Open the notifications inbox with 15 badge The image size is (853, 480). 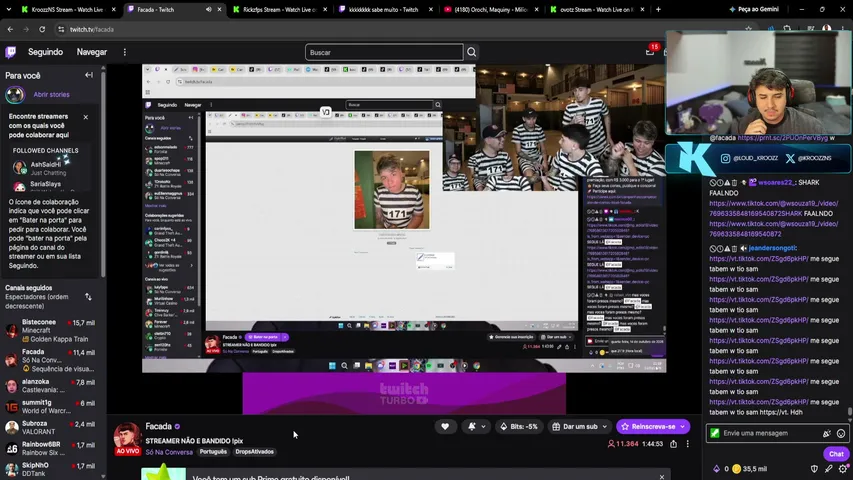[x=650, y=51]
